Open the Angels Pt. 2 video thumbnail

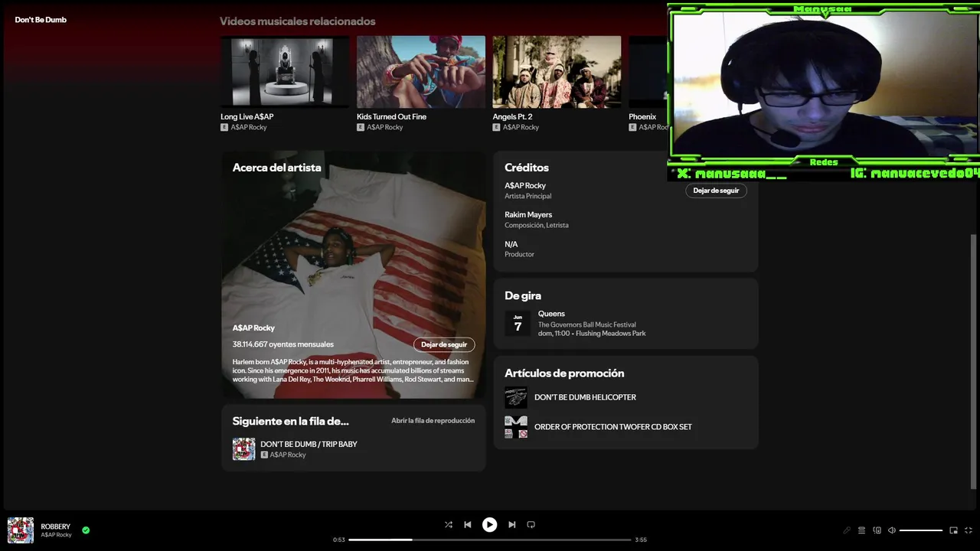click(557, 71)
